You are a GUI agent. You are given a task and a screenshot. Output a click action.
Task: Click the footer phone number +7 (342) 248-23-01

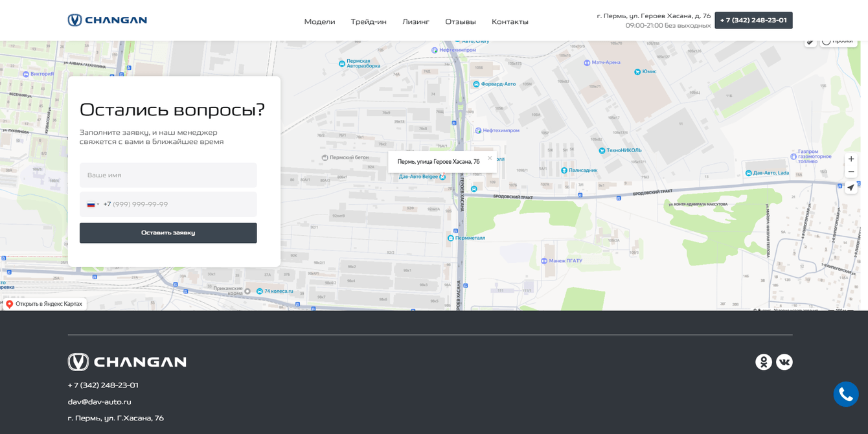pyautogui.click(x=103, y=385)
